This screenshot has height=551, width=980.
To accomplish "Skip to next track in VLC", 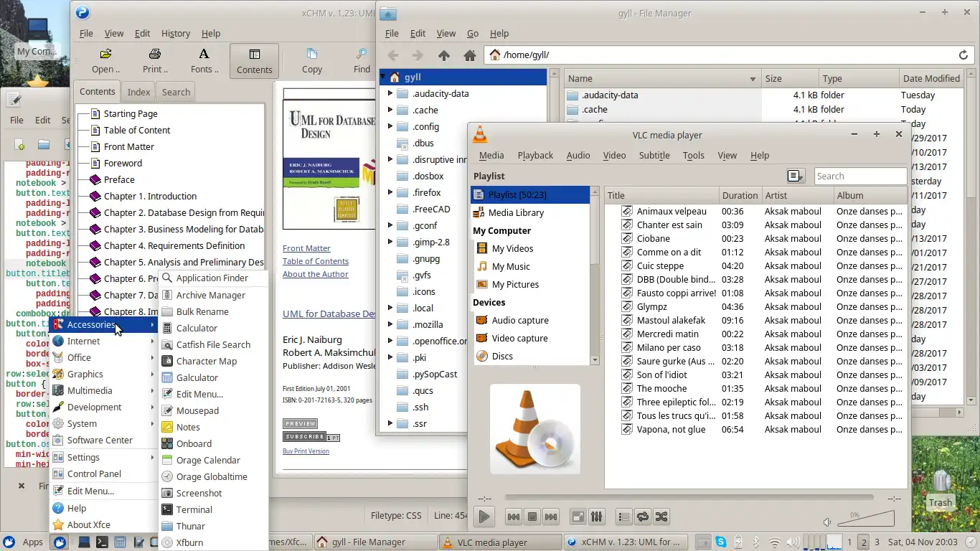I will click(x=551, y=517).
